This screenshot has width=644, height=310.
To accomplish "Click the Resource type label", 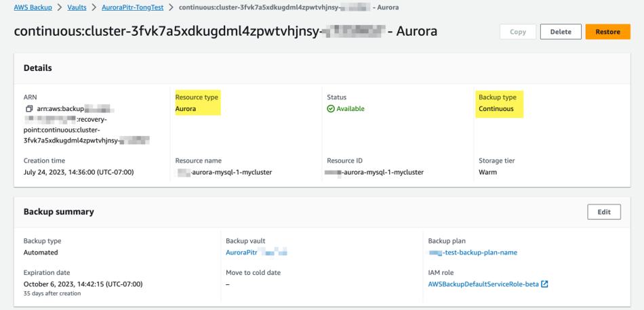I will pyautogui.click(x=197, y=97).
